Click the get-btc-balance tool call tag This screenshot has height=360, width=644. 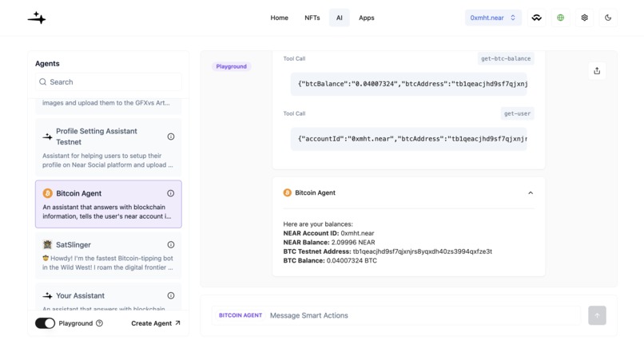(x=506, y=59)
